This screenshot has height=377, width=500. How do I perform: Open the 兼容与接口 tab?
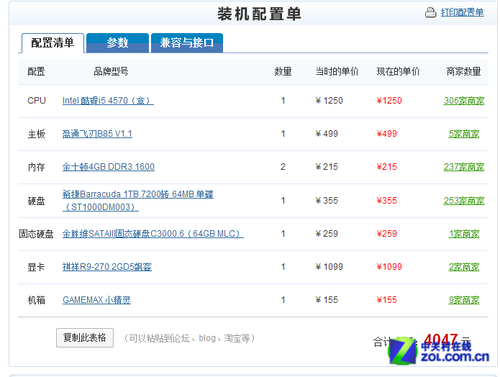(187, 43)
